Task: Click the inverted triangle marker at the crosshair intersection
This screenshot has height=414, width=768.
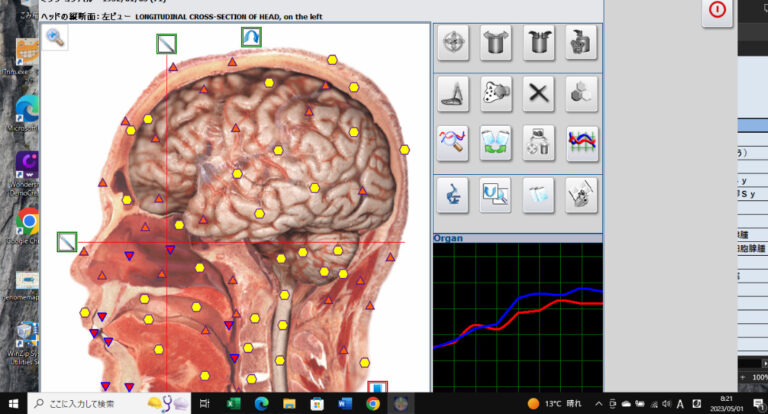Action: [170, 250]
